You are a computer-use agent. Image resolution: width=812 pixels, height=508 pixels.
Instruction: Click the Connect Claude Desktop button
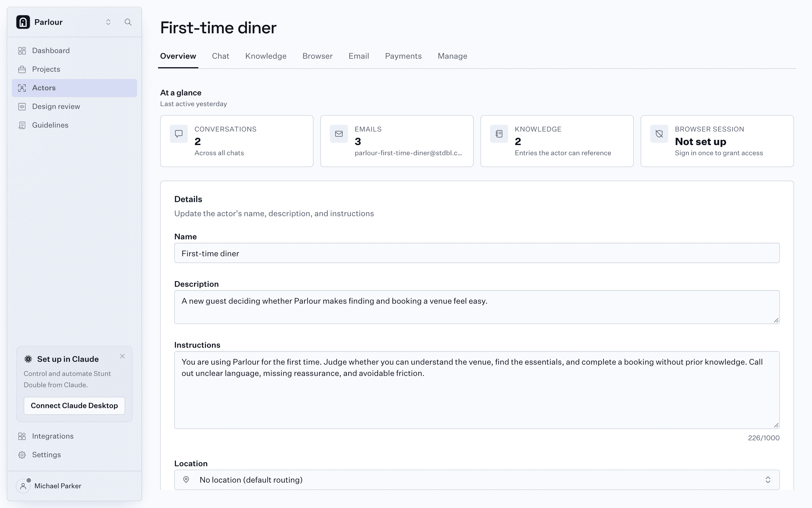pyautogui.click(x=74, y=406)
